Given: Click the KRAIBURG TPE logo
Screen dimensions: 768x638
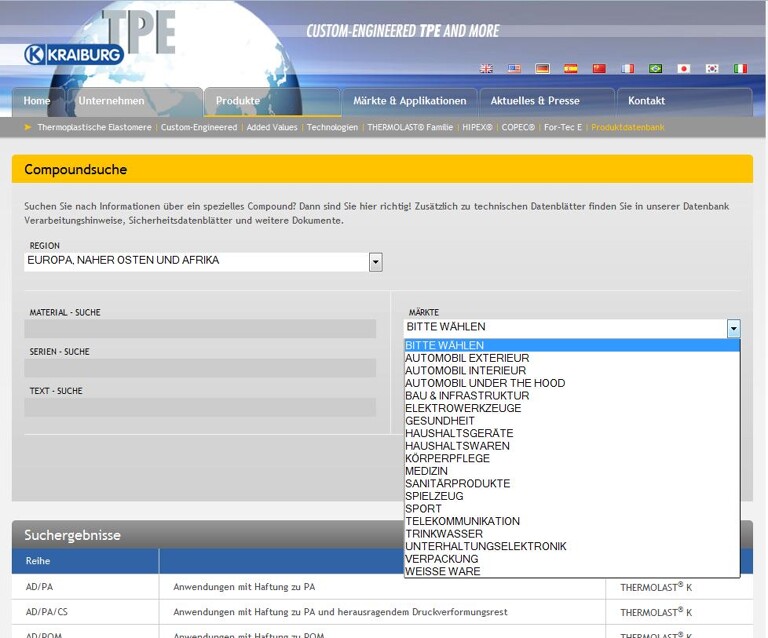Looking at the screenshot, I should tap(75, 54).
